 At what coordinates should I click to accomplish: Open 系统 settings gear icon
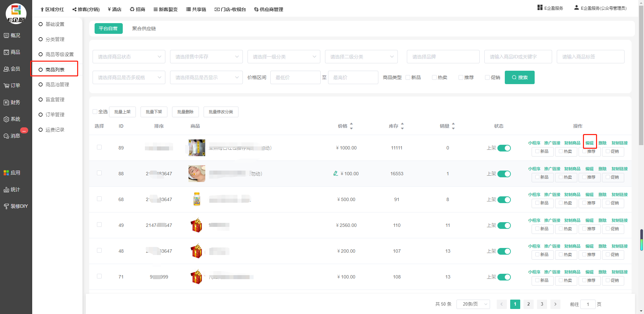tap(6, 119)
